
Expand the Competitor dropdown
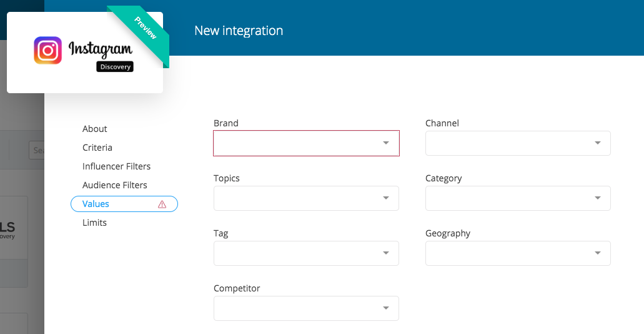[x=306, y=308]
